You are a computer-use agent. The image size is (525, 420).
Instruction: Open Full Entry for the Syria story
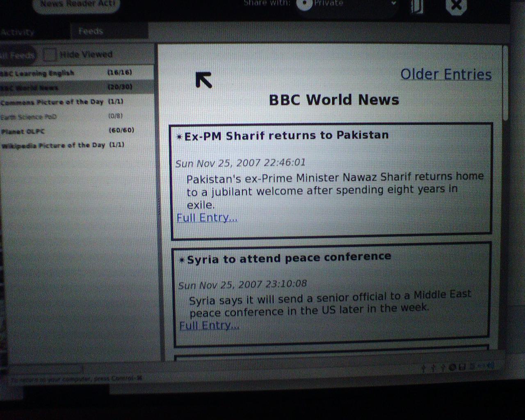click(209, 325)
